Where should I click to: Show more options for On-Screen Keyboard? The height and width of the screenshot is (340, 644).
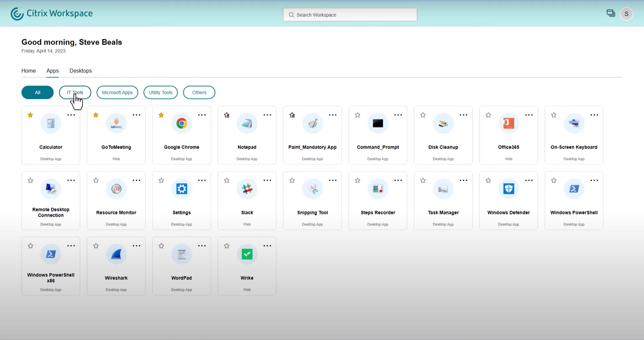tap(594, 115)
